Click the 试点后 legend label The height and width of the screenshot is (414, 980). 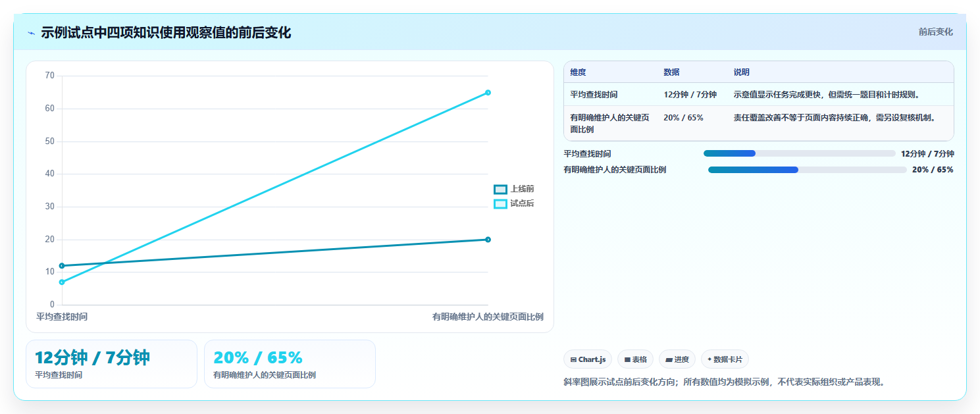(x=522, y=204)
